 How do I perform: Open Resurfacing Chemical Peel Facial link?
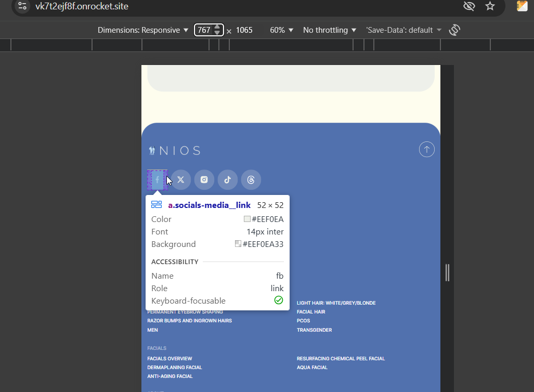pyautogui.click(x=341, y=358)
